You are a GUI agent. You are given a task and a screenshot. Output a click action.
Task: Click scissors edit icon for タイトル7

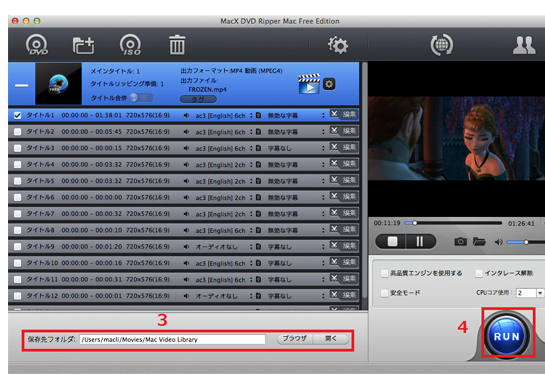pos(334,212)
